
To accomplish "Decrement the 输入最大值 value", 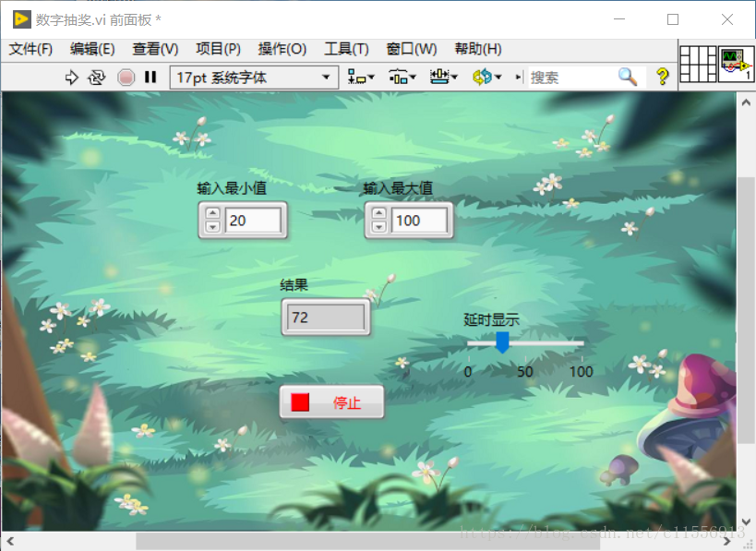I will (x=379, y=226).
